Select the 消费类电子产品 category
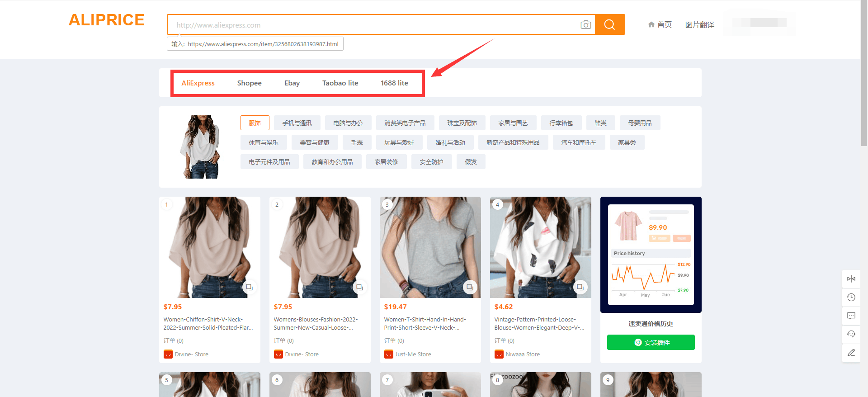Viewport: 868px width, 397px height. coord(405,123)
